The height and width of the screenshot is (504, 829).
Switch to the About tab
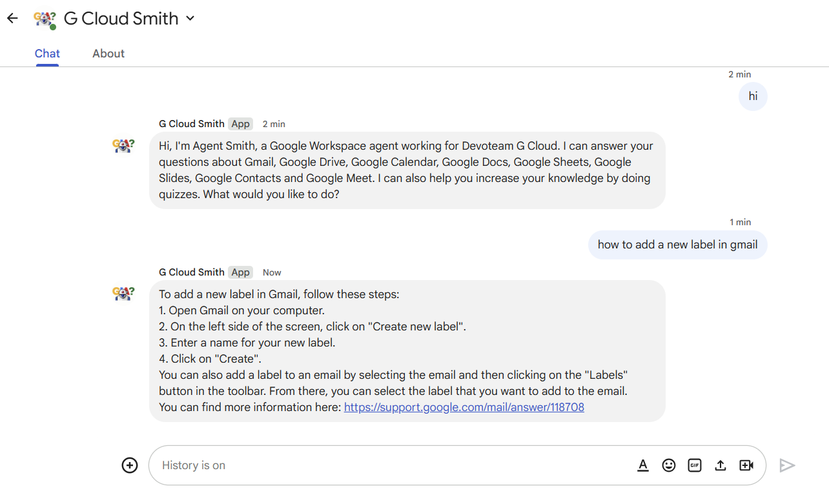[108, 54]
